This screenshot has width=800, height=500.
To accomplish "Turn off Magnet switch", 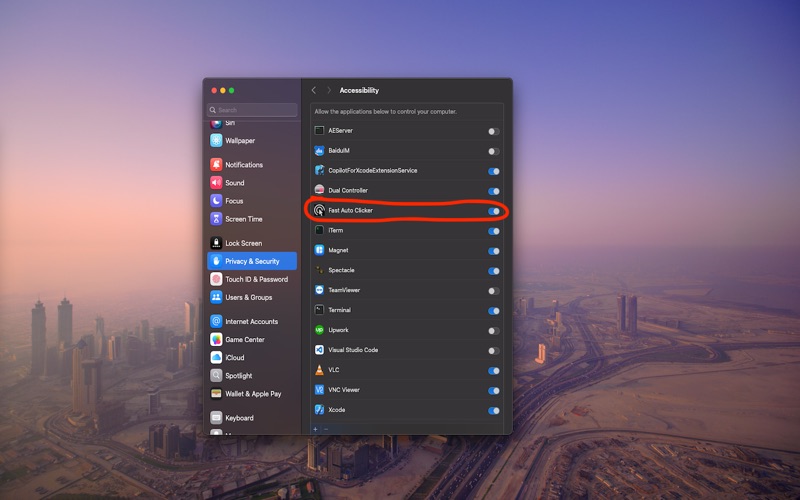I will (x=493, y=251).
